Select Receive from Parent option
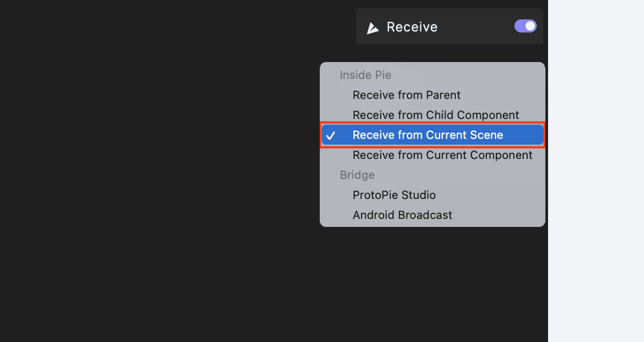Image resolution: width=644 pixels, height=342 pixels. click(407, 95)
